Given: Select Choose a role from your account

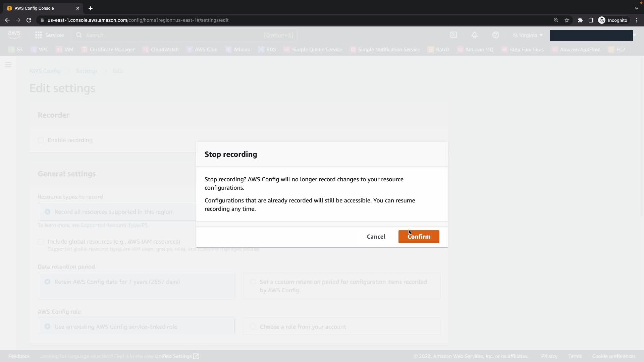Looking at the screenshot, I should (x=253, y=326).
